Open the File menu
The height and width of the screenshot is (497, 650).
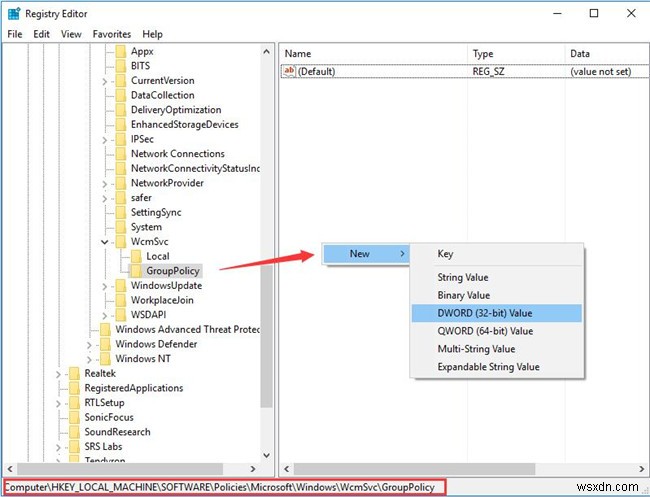(15, 34)
